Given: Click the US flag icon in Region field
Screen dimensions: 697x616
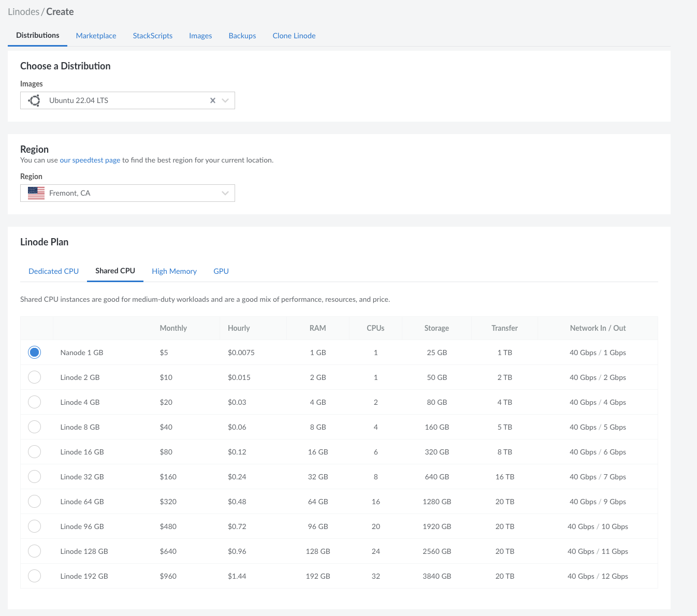Looking at the screenshot, I should pos(36,193).
